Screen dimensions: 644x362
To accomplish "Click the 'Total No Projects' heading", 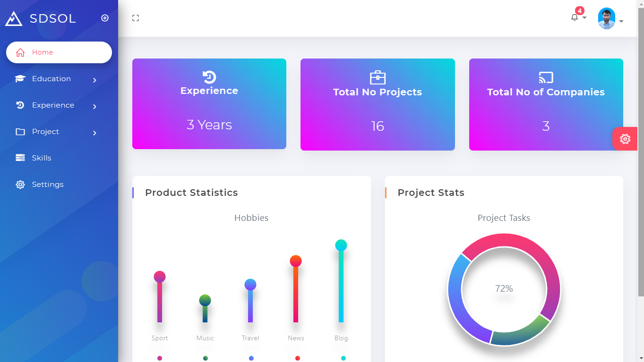I will [378, 92].
